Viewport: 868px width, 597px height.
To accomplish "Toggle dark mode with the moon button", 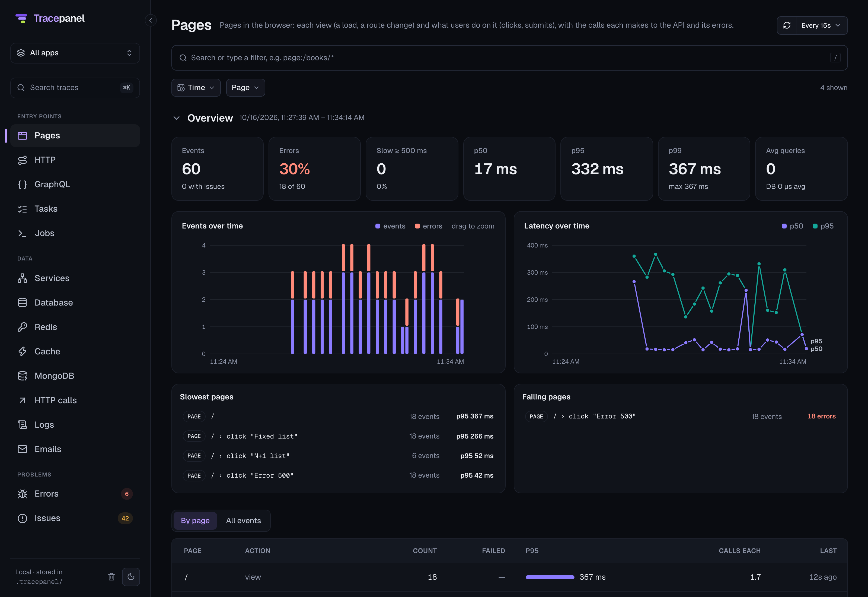I will tap(131, 577).
